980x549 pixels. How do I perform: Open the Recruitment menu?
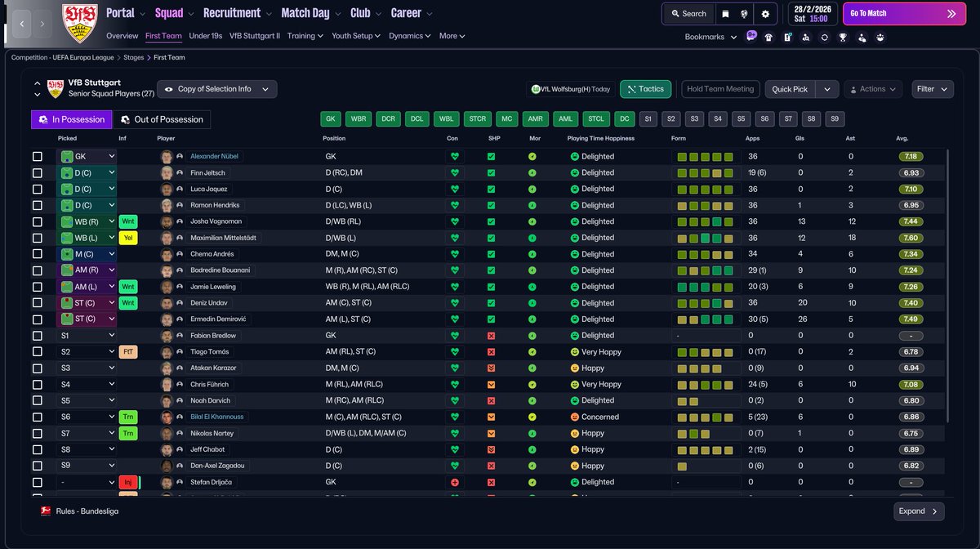(236, 13)
